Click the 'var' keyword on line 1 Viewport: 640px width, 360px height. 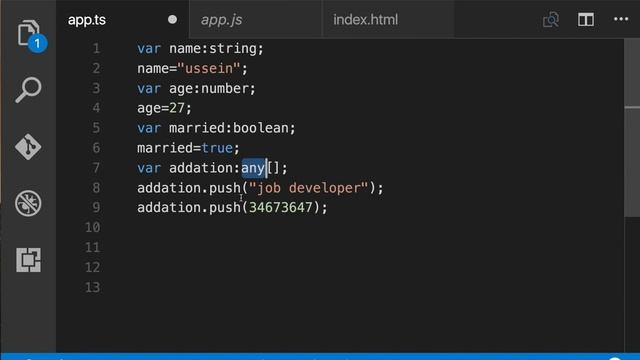click(149, 49)
